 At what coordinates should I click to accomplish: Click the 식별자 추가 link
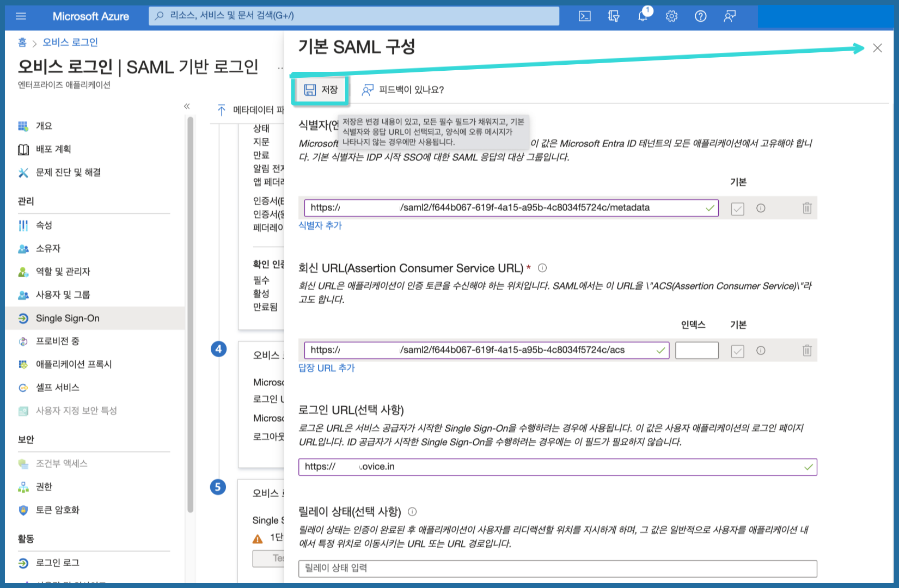(x=320, y=225)
